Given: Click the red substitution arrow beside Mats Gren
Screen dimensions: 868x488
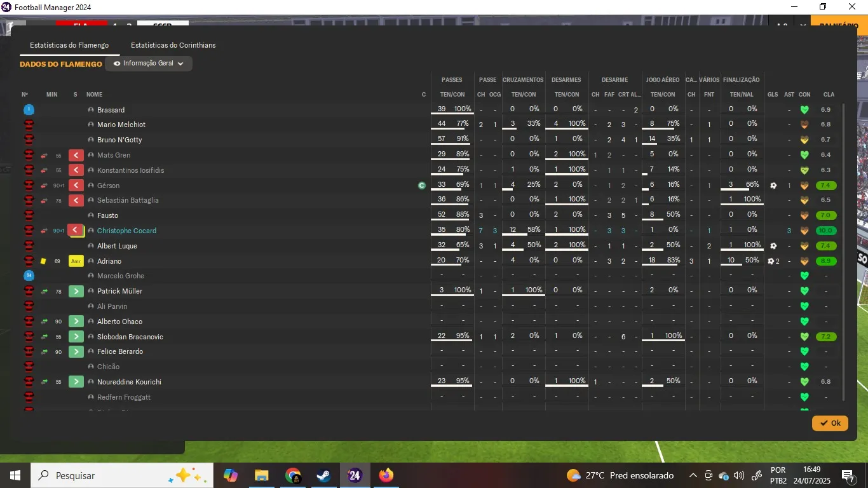Looking at the screenshot, I should (x=76, y=155).
